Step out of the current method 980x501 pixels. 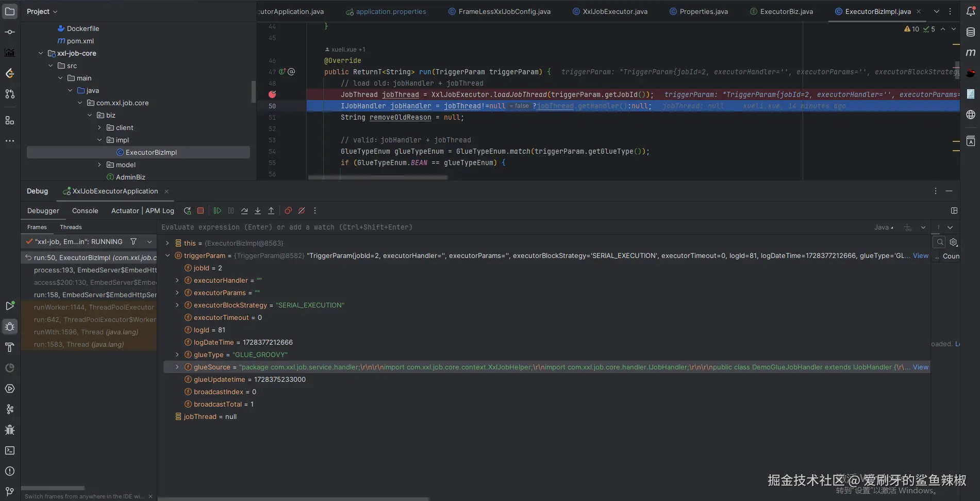coord(271,211)
